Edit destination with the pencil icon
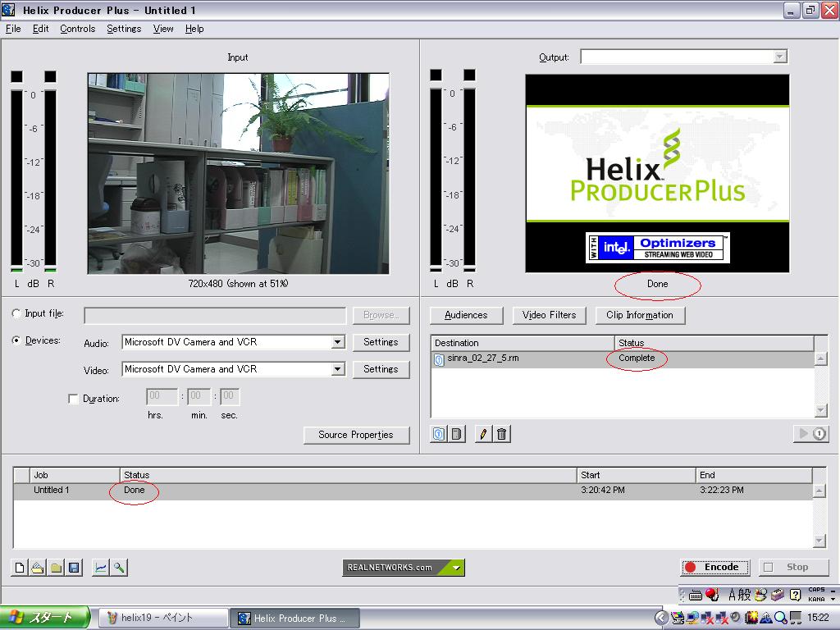Viewport: 840px width, 630px height. click(x=483, y=434)
